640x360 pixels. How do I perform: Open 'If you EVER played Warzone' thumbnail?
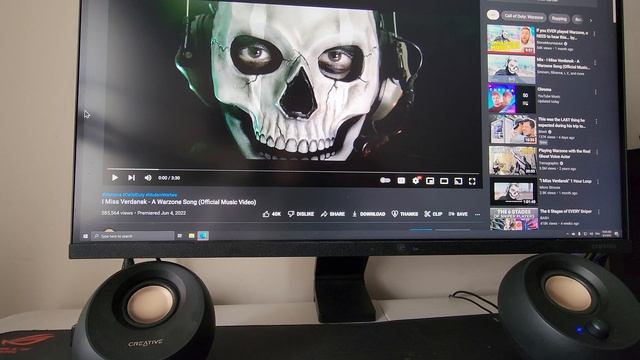tap(511, 40)
